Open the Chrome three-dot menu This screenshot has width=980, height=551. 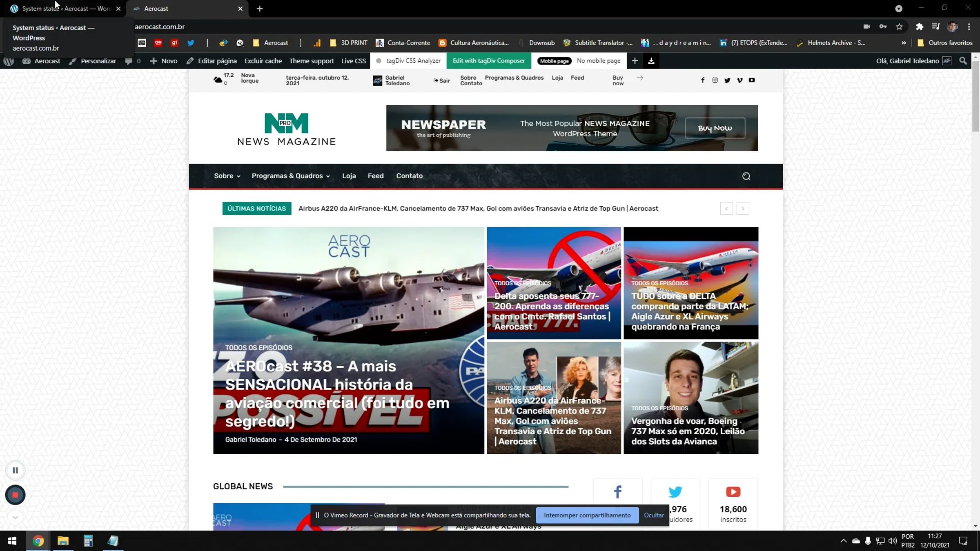click(x=969, y=27)
